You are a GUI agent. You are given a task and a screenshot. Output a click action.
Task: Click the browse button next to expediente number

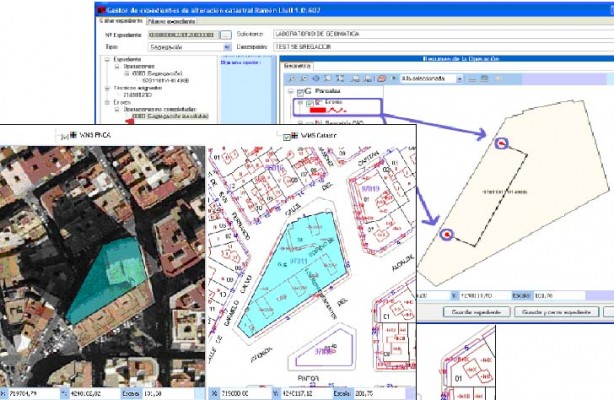tap(226, 35)
